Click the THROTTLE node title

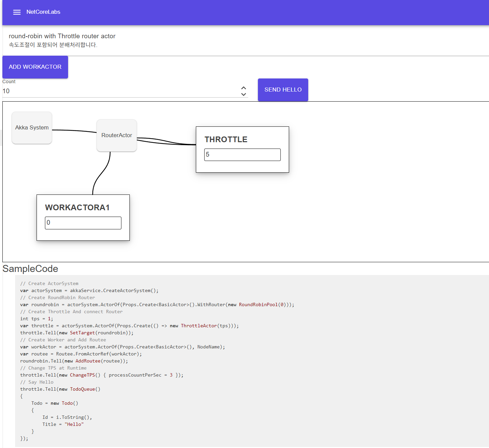click(226, 139)
